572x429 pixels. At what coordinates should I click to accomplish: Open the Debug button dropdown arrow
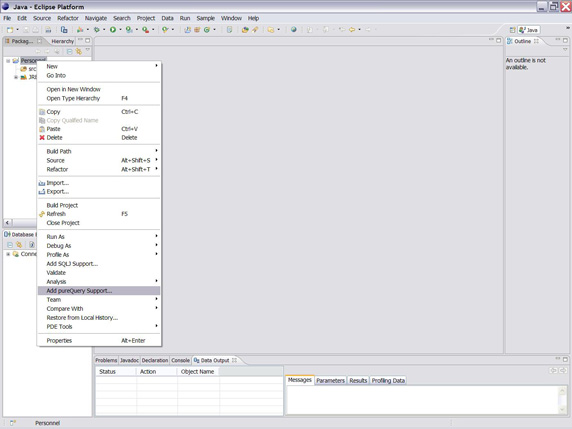(104, 30)
